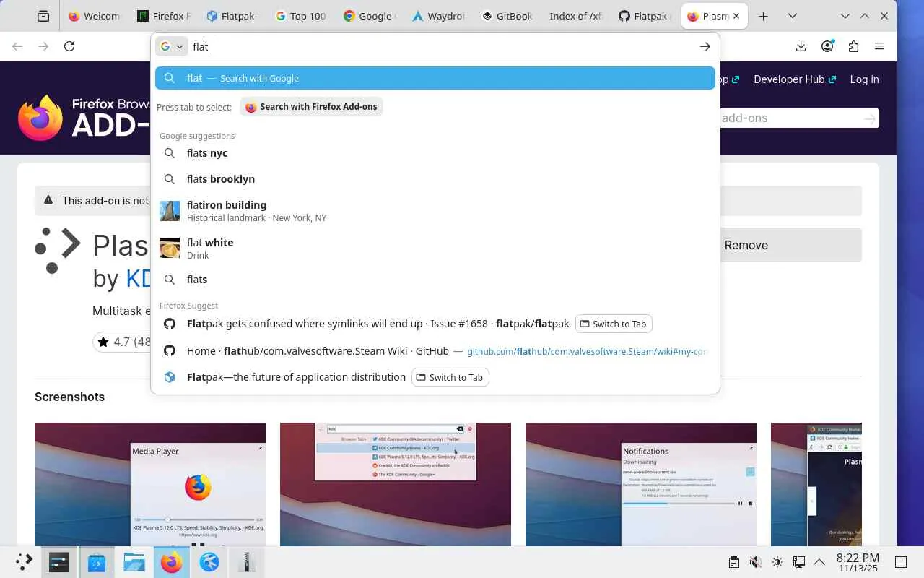This screenshot has height=578, width=924.
Task: Click the show desktop button
Action: [x=901, y=562]
